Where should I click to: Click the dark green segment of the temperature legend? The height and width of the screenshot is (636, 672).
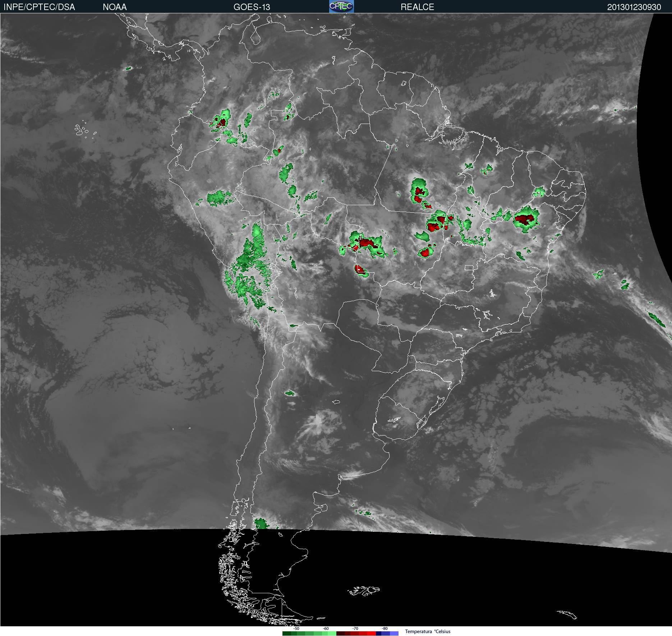click(287, 633)
